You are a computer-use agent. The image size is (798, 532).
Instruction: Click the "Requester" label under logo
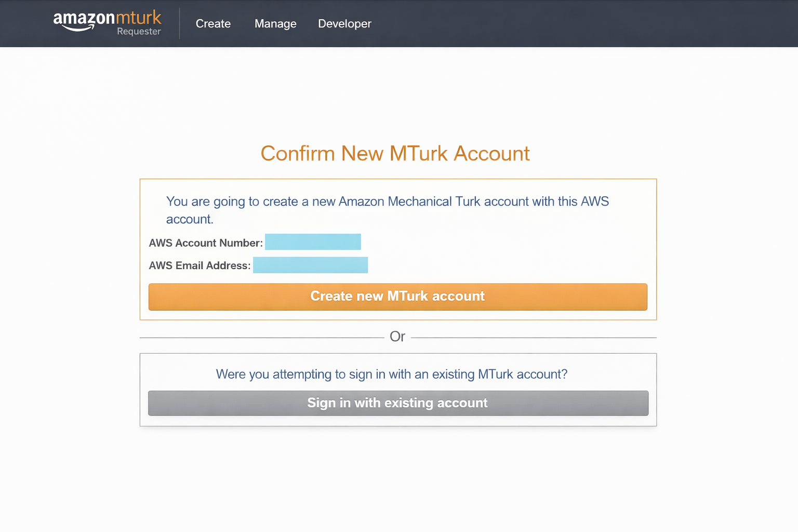(x=139, y=32)
